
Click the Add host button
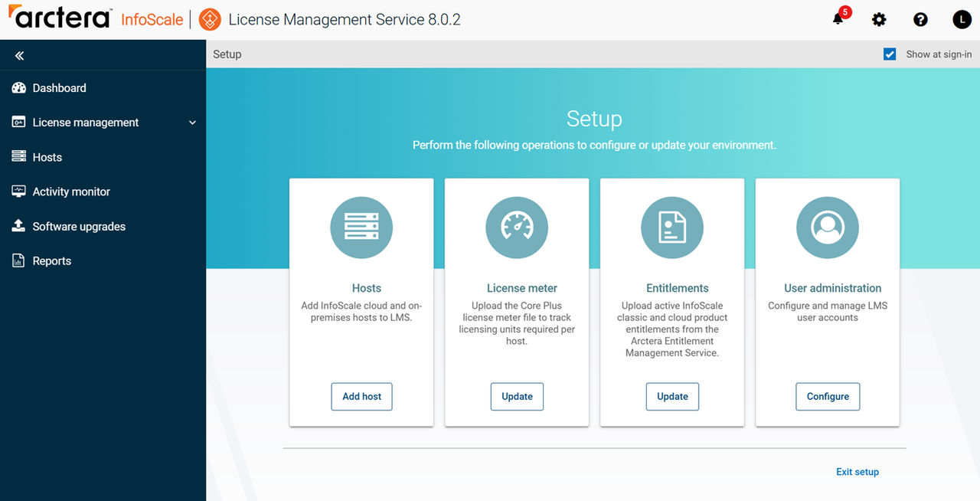click(x=361, y=397)
